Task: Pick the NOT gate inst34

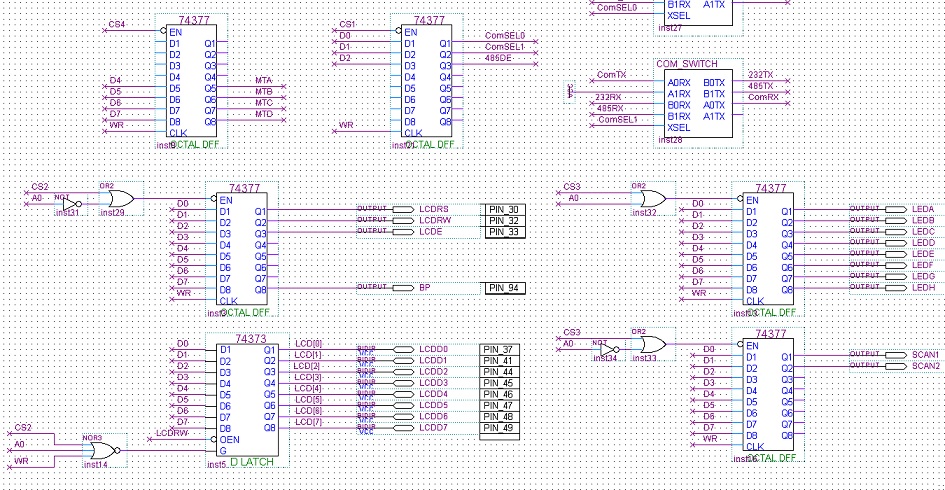Action: (x=609, y=347)
